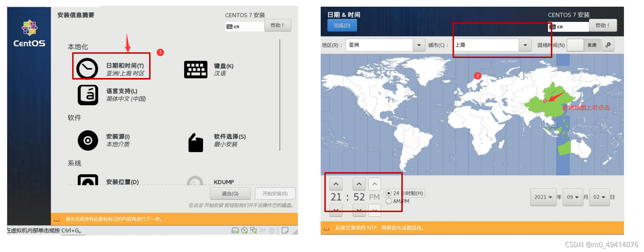
Task: Click the 请先完成带有此图标标记的内容再进行下一步 warning text
Action: [x=114, y=219]
